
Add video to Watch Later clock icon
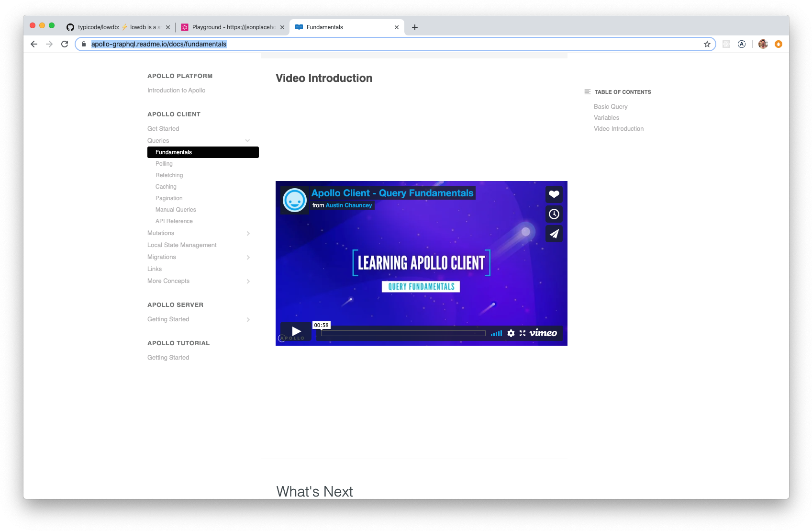(x=554, y=214)
